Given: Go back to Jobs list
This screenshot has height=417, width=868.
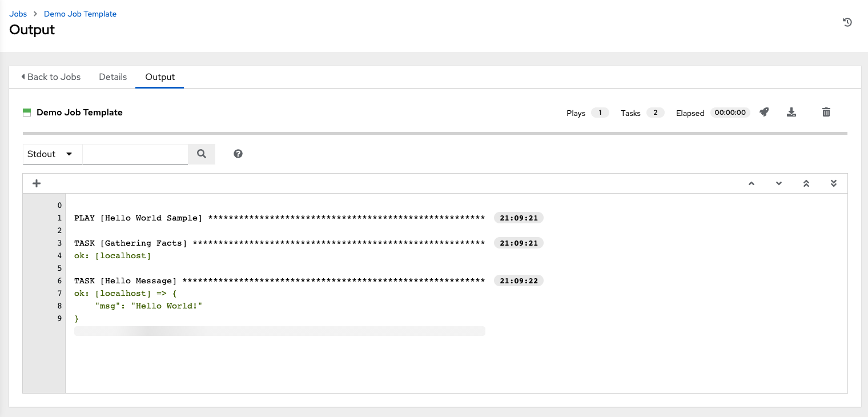Looking at the screenshot, I should tap(51, 77).
